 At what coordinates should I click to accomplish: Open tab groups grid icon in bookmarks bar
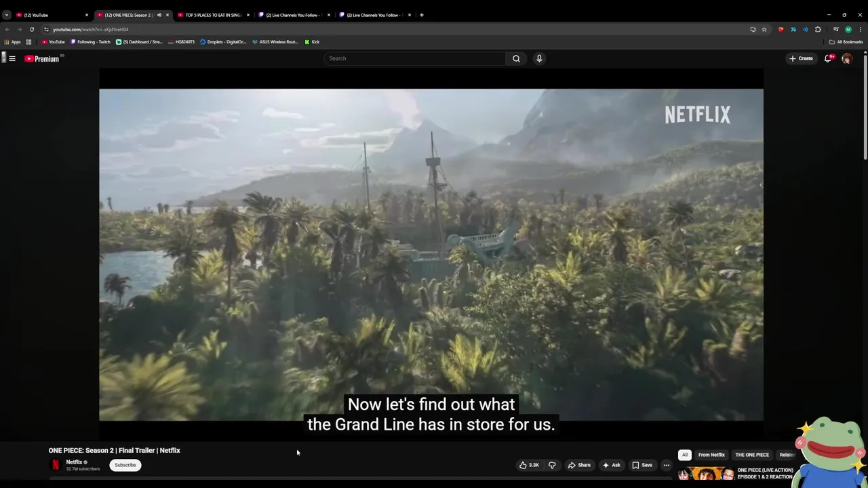click(x=28, y=42)
